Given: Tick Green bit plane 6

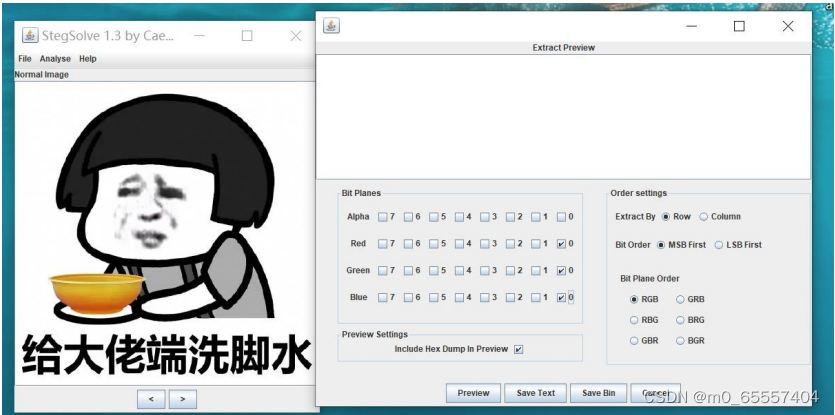Looking at the screenshot, I should coord(408,271).
